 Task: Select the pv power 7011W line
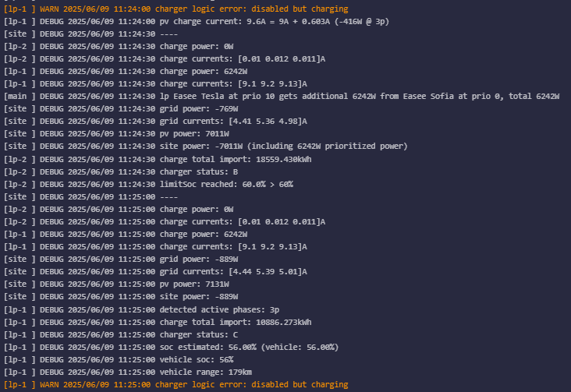(194, 133)
